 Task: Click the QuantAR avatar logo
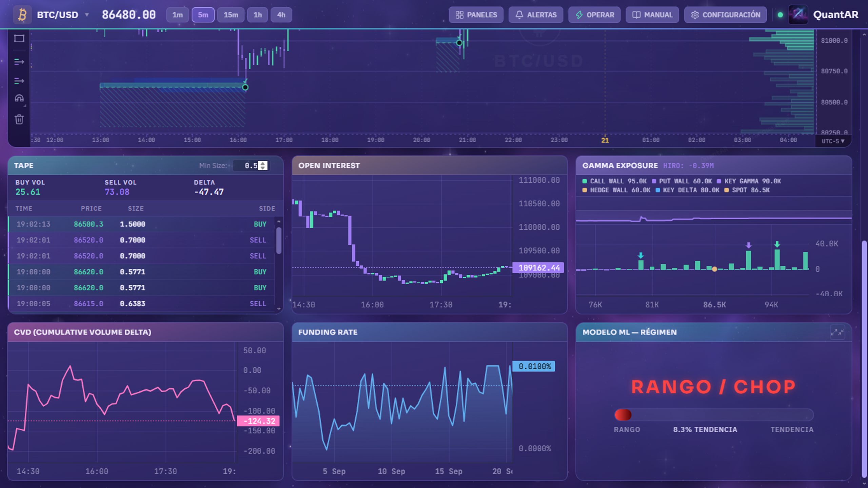point(798,15)
